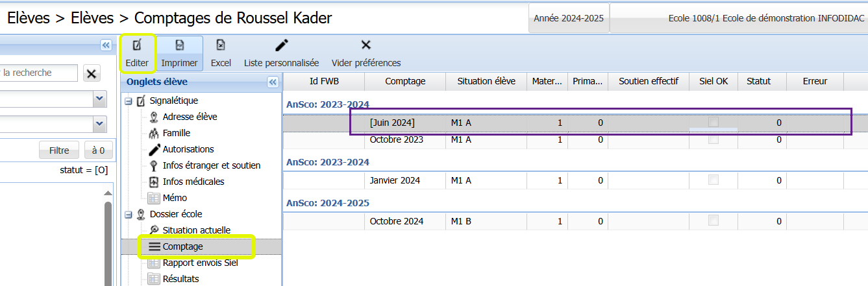Open Année 2024-2025 tab
The height and width of the screenshot is (286, 868).
click(x=569, y=18)
